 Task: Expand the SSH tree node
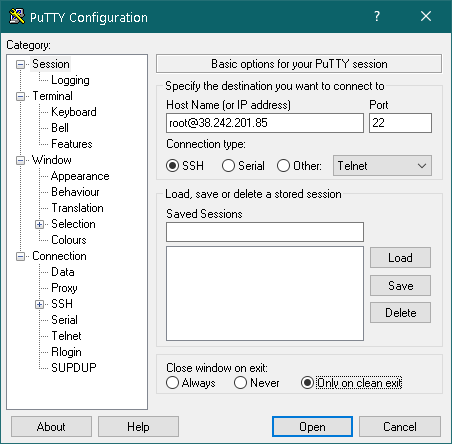(x=39, y=304)
